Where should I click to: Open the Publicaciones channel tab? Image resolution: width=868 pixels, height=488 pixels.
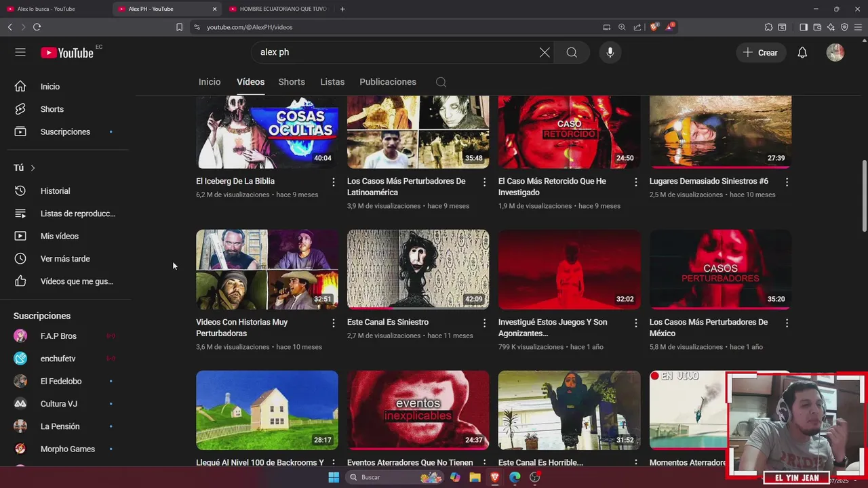388,82
